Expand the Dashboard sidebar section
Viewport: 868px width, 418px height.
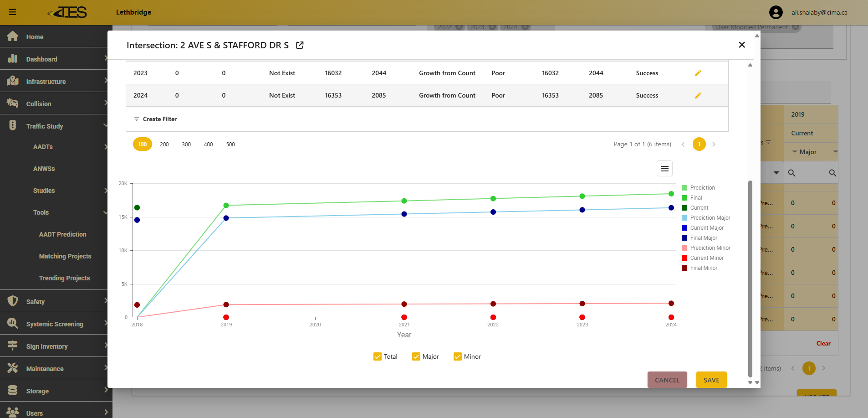pyautogui.click(x=41, y=59)
